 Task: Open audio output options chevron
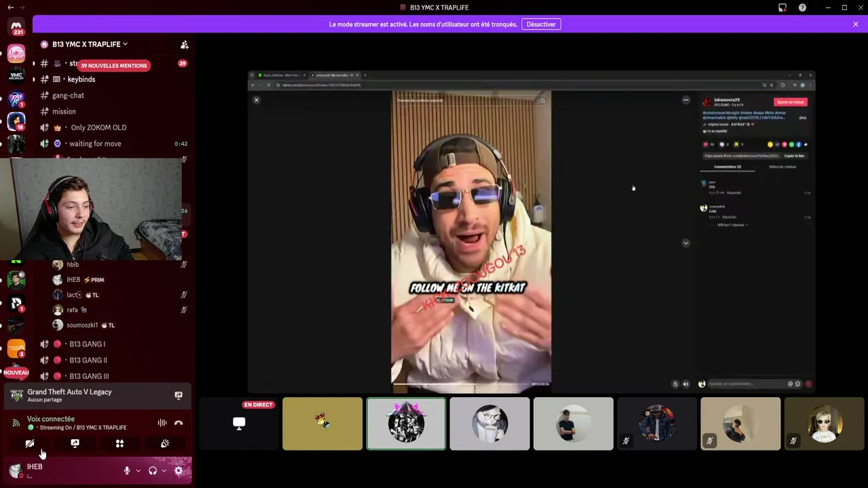click(164, 470)
